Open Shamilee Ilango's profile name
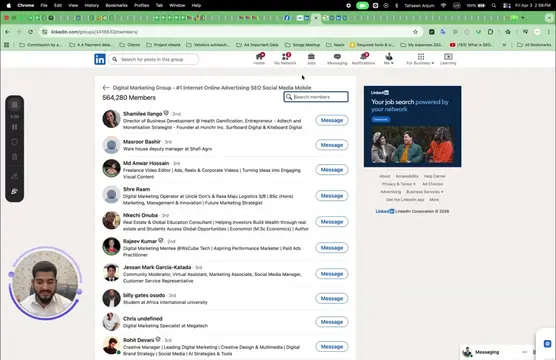 point(143,114)
